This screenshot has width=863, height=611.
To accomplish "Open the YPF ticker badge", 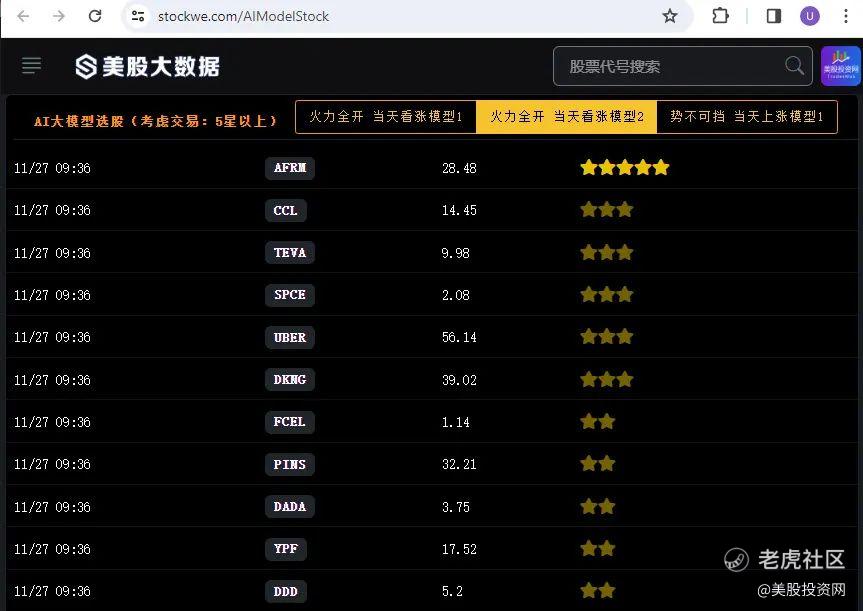I will [x=286, y=549].
